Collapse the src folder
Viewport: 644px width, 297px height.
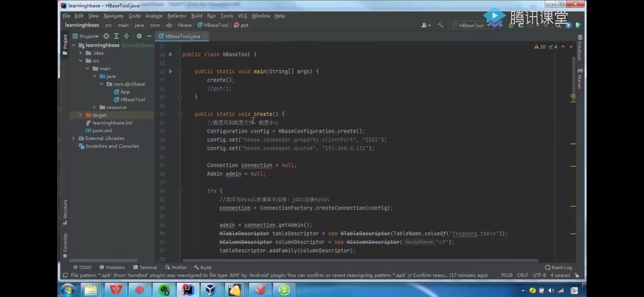pos(80,61)
